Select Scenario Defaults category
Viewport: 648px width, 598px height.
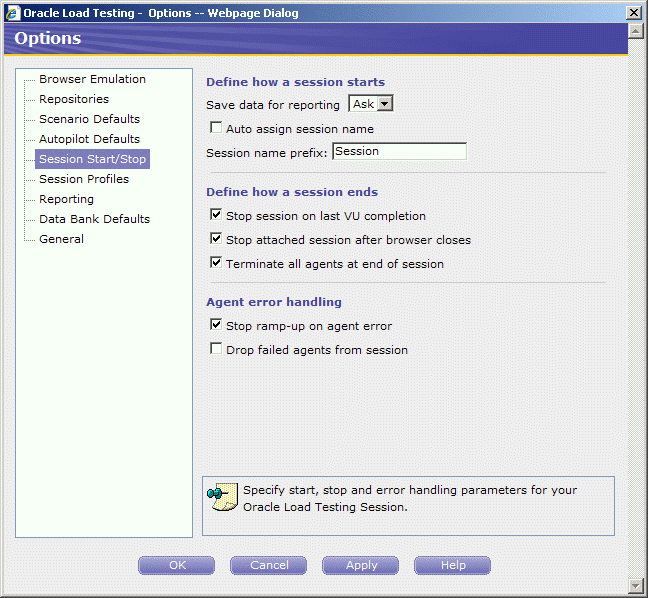pos(89,119)
